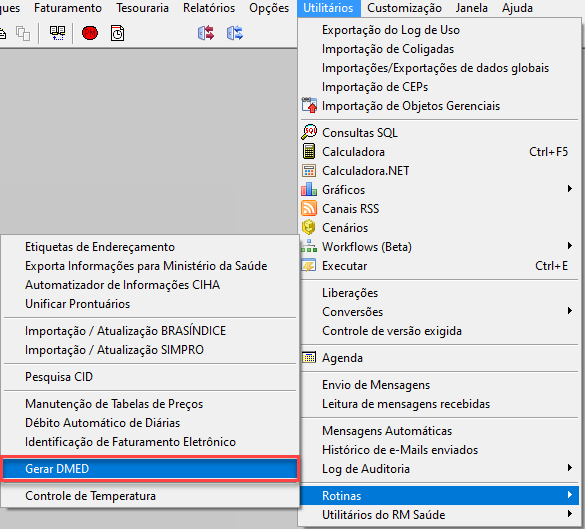Click the Gráficos bar chart icon
Image resolution: width=585 pixels, height=529 pixels.
tap(309, 189)
